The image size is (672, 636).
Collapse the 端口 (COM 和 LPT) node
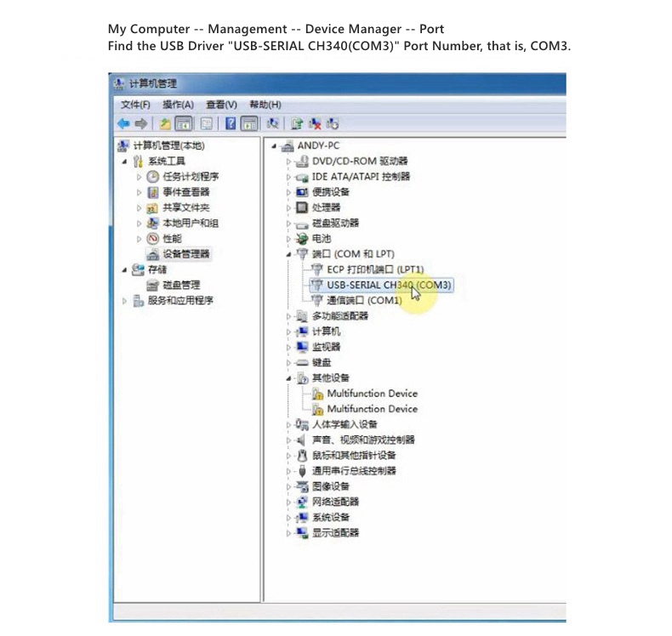[x=290, y=254]
